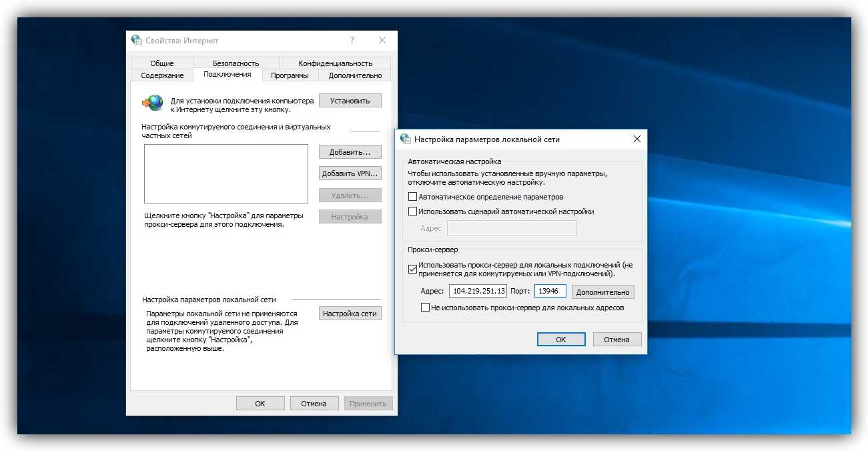The image size is (868, 451).
Task: Click the Добавить VPN... button
Action: [350, 173]
